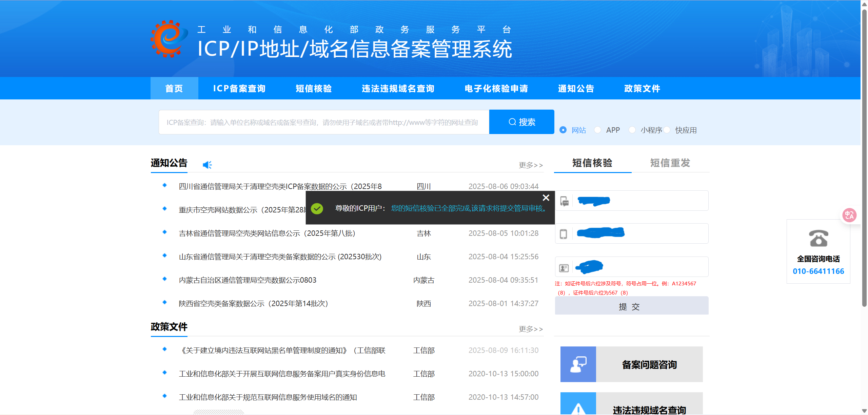Choose the 小程序 radio option
The width and height of the screenshot is (868, 415).
tap(632, 130)
